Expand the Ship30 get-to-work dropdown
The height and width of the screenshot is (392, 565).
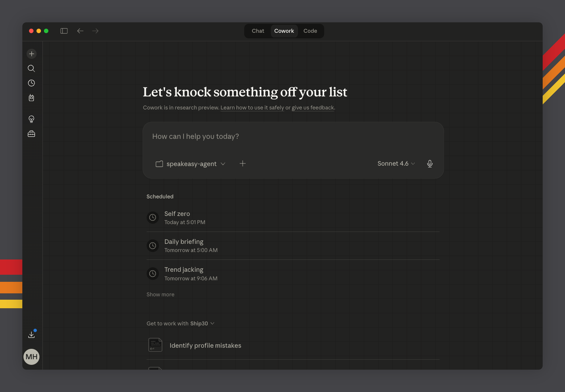tap(181, 324)
